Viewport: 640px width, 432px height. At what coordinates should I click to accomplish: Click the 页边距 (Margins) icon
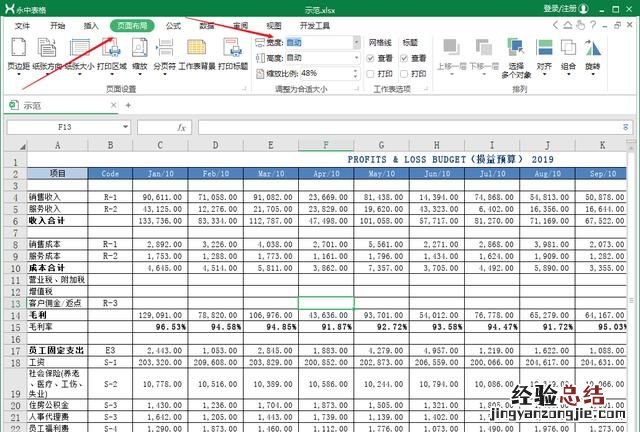click(18, 48)
